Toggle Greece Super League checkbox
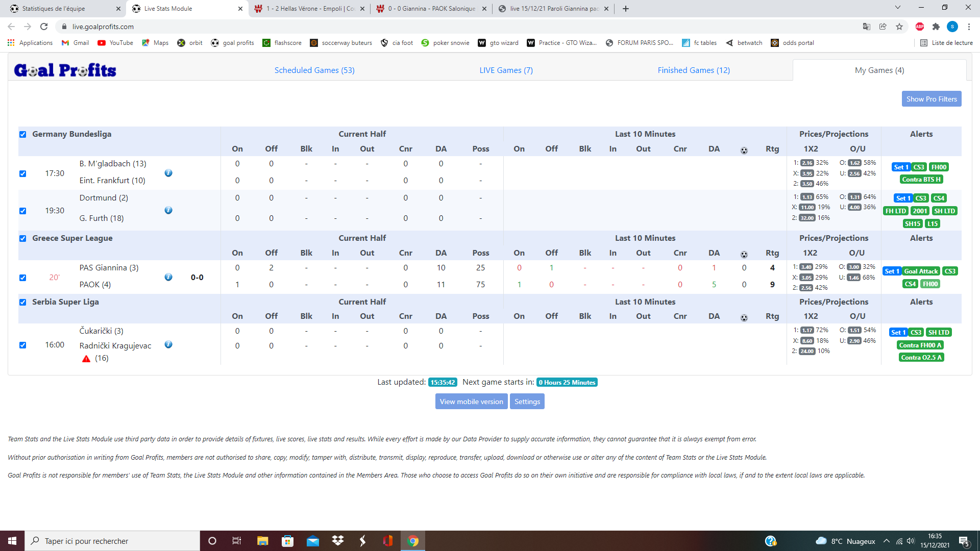This screenshot has width=980, height=551. pos(22,238)
